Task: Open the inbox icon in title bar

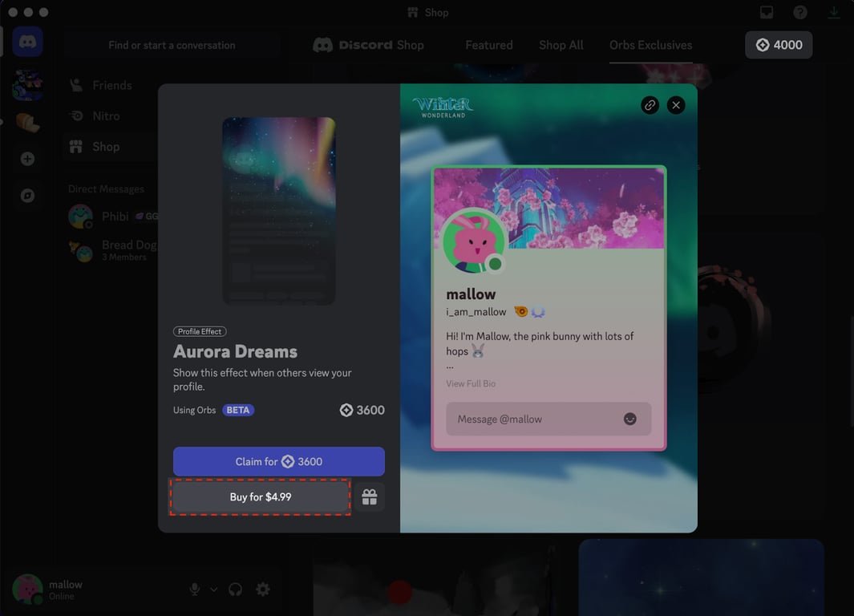Action: [x=767, y=13]
